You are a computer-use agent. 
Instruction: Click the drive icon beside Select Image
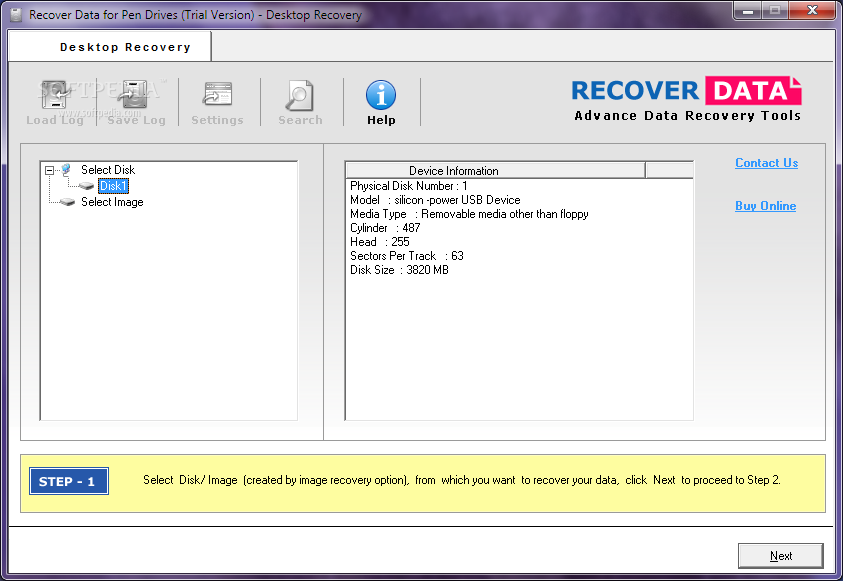(x=67, y=202)
